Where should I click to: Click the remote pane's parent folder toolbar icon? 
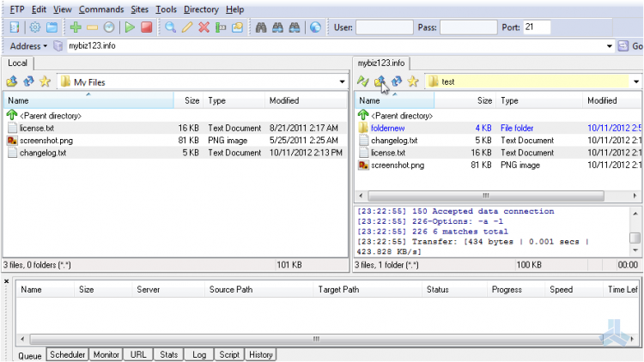click(x=380, y=81)
